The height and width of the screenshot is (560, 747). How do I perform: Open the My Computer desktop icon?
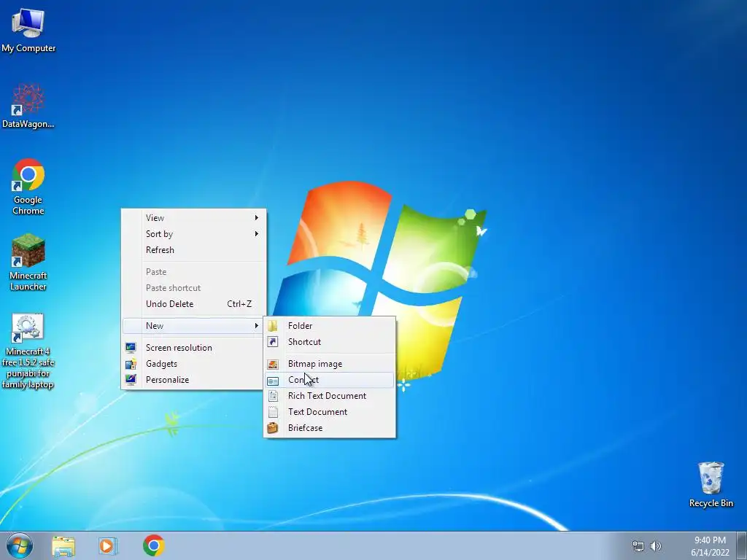pyautogui.click(x=28, y=29)
